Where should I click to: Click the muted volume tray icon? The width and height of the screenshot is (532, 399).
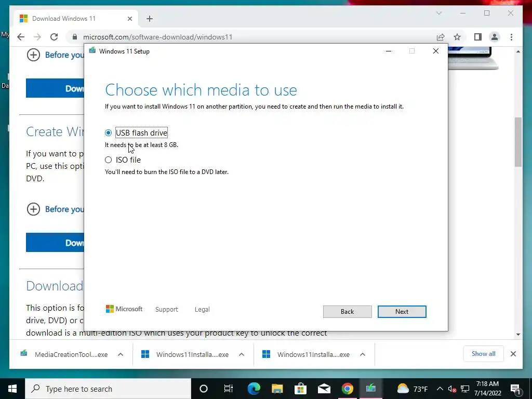[x=453, y=389]
